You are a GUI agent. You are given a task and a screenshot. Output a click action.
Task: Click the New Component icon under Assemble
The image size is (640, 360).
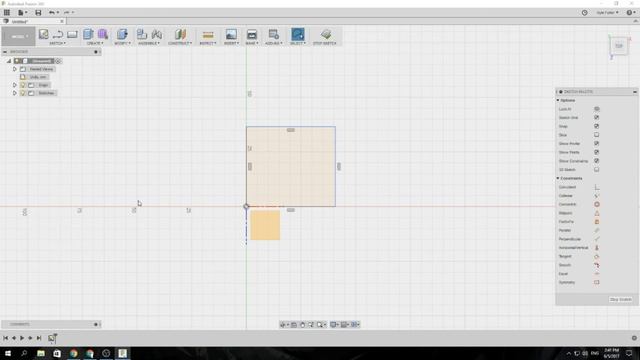pyautogui.click(x=142, y=34)
